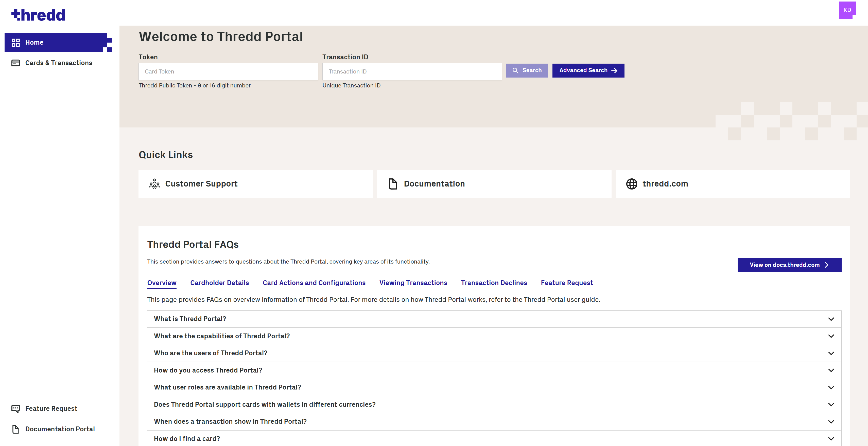The image size is (868, 446).
Task: Click the Search button
Action: click(x=527, y=70)
